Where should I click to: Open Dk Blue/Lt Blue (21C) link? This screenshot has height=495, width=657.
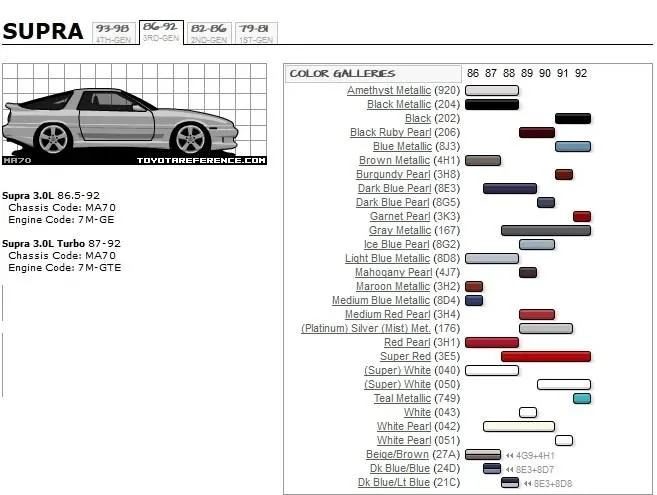pyautogui.click(x=394, y=483)
